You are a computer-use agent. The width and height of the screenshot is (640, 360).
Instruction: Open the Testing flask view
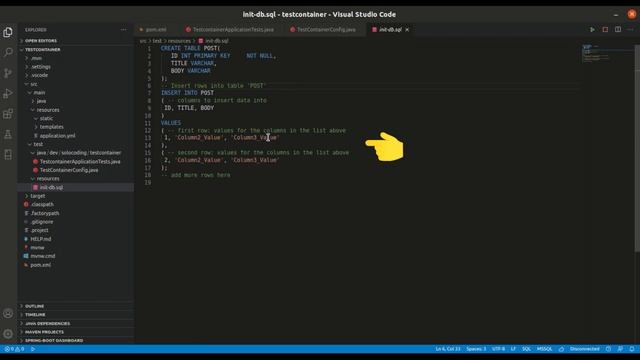8,134
